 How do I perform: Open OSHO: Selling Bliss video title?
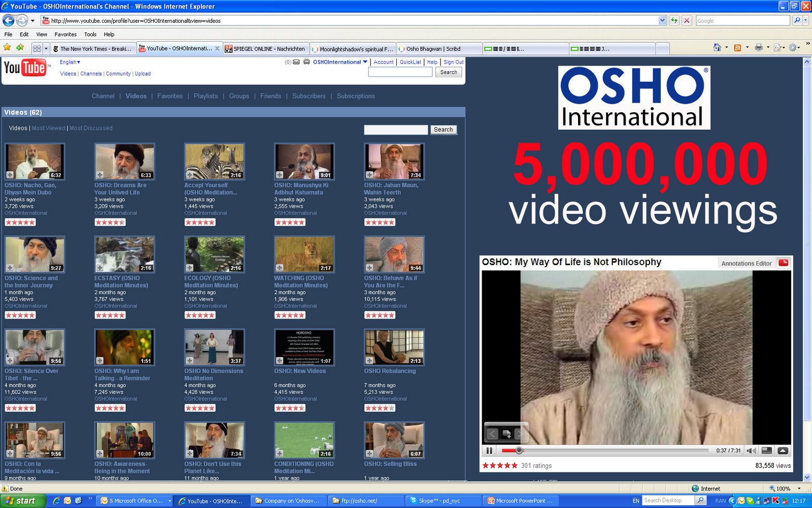click(390, 464)
